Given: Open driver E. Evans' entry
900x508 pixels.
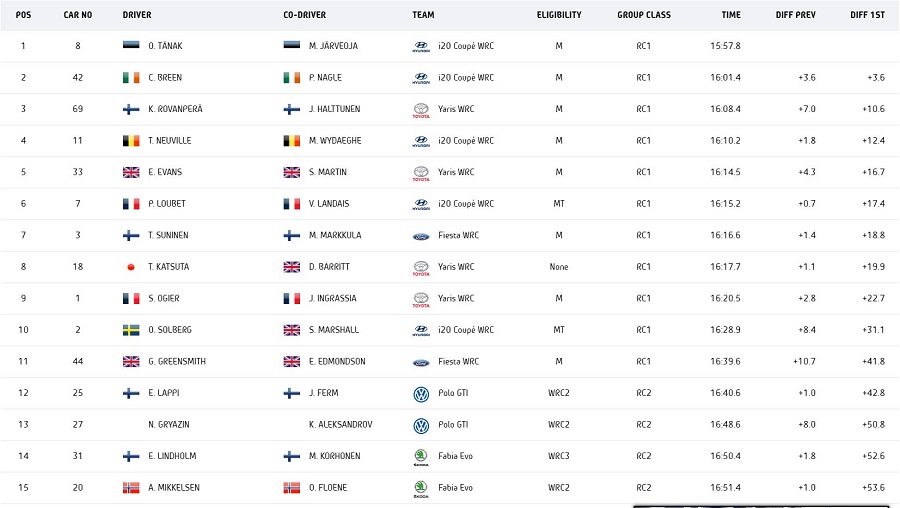Looking at the screenshot, I should (165, 172).
